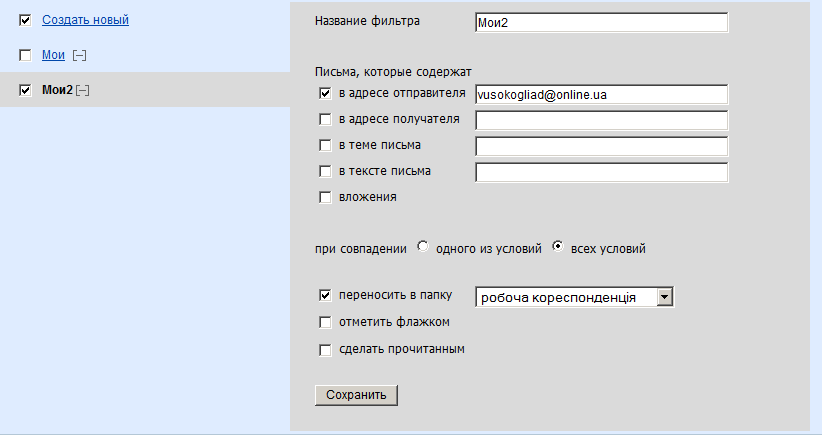
Task: Open the Мои filter link
Action: (x=53, y=55)
